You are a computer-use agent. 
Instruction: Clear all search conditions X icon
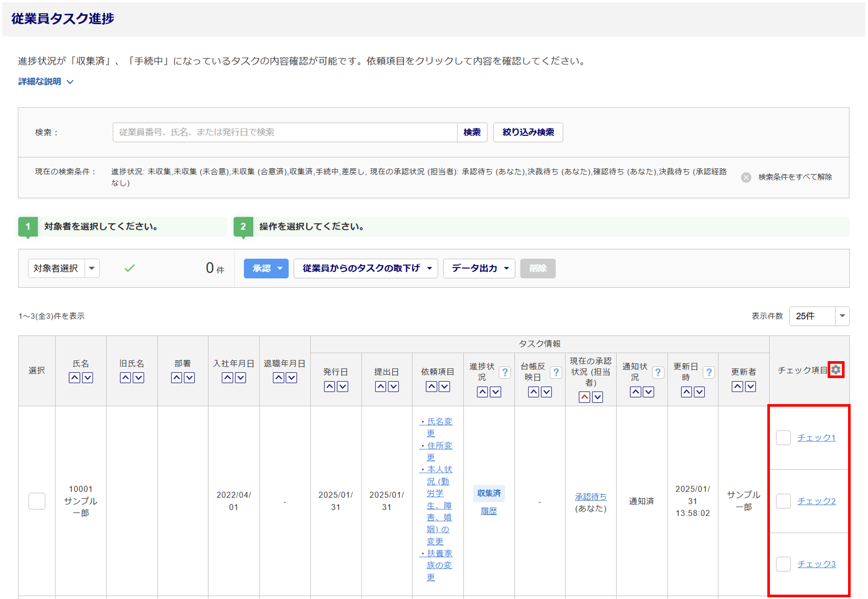point(746,177)
